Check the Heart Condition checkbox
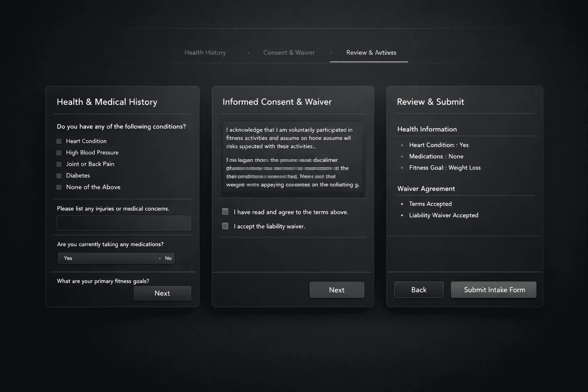 (59, 141)
